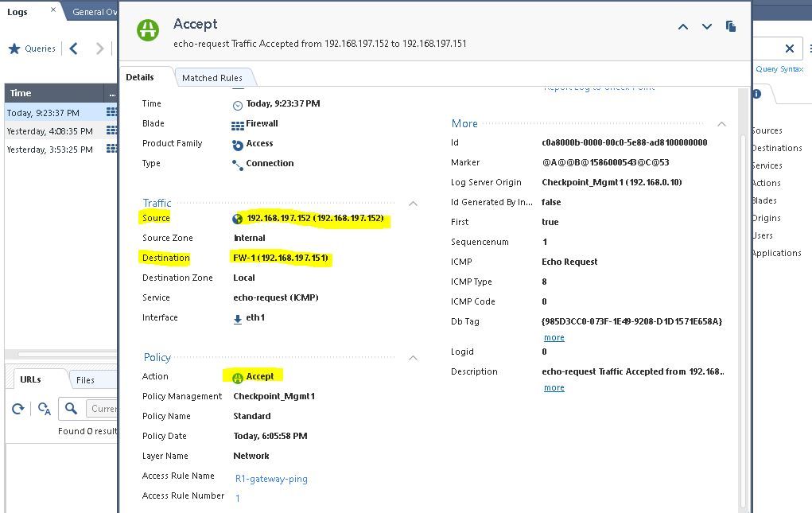Go to next log with down arrow icon
The height and width of the screenshot is (513, 812).
[x=706, y=26]
